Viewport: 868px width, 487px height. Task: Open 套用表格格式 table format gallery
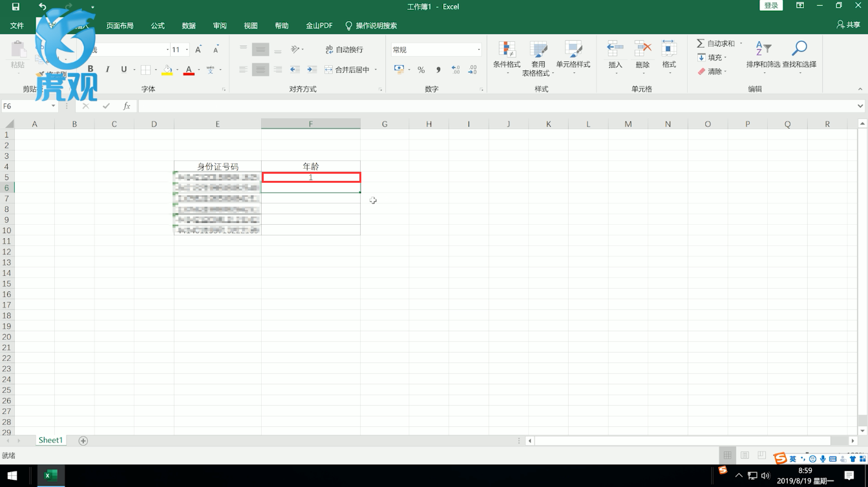538,58
